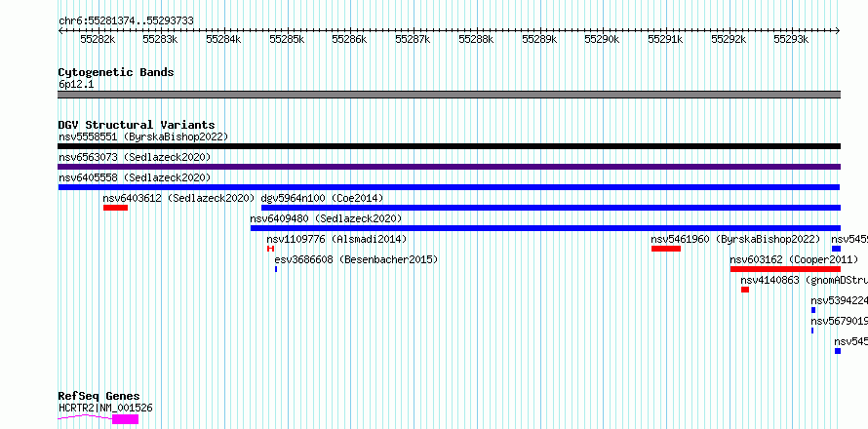Click the red bar of variant nsv603162

(x=785, y=269)
